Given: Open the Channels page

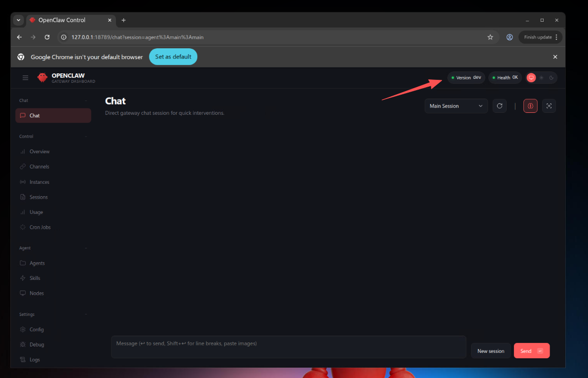Looking at the screenshot, I should point(39,167).
